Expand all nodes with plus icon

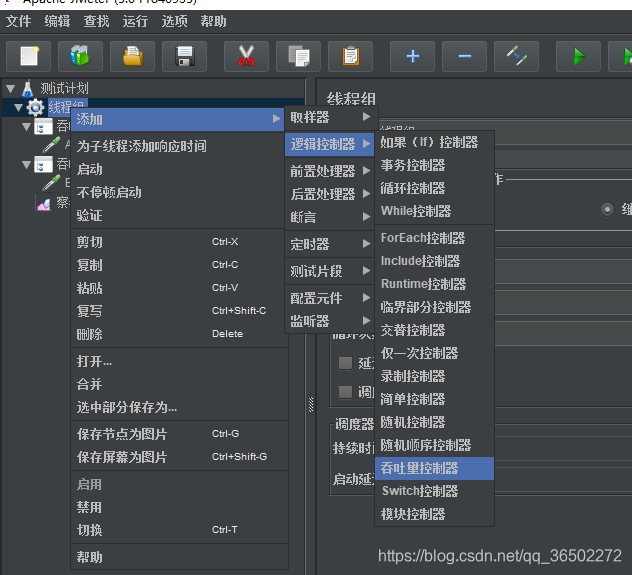pos(412,56)
